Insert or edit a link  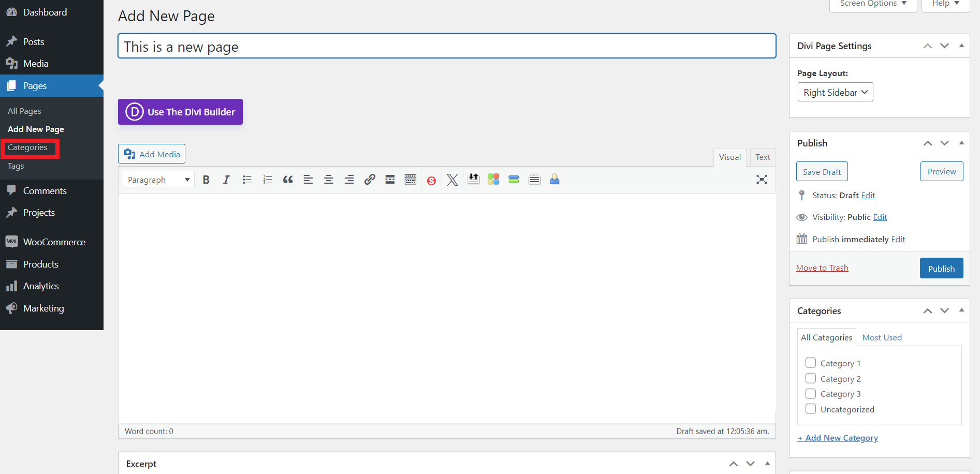click(x=370, y=180)
